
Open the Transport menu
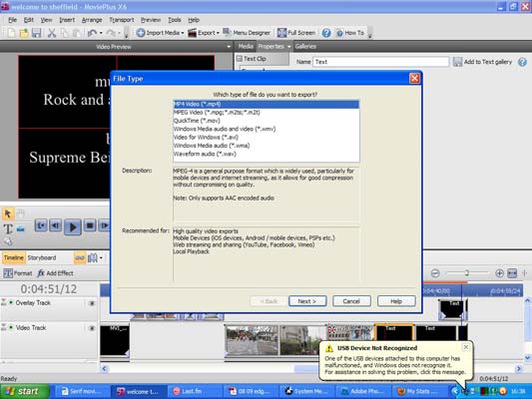[x=122, y=20]
